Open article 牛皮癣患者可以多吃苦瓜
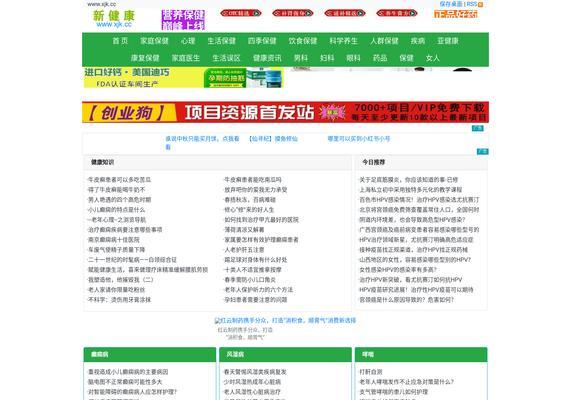This screenshot has width=571, height=400. click(119, 180)
